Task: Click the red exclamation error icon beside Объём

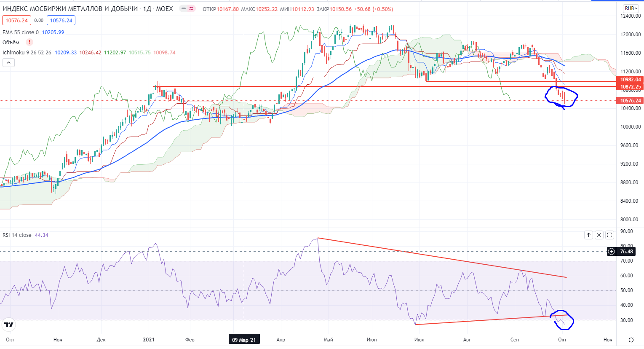Action: [x=29, y=42]
